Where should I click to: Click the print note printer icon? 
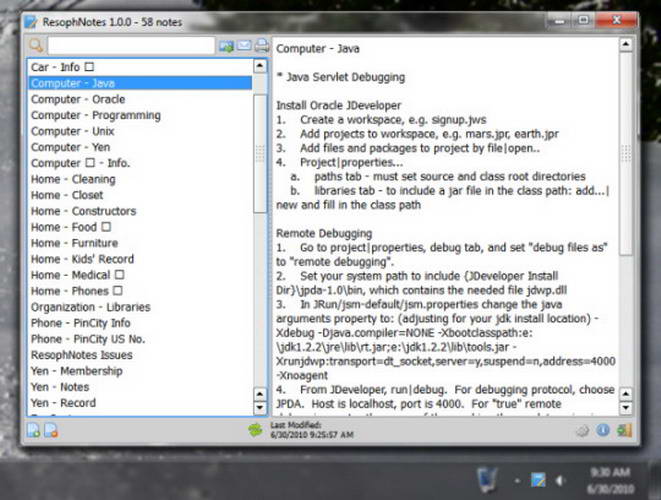262,45
